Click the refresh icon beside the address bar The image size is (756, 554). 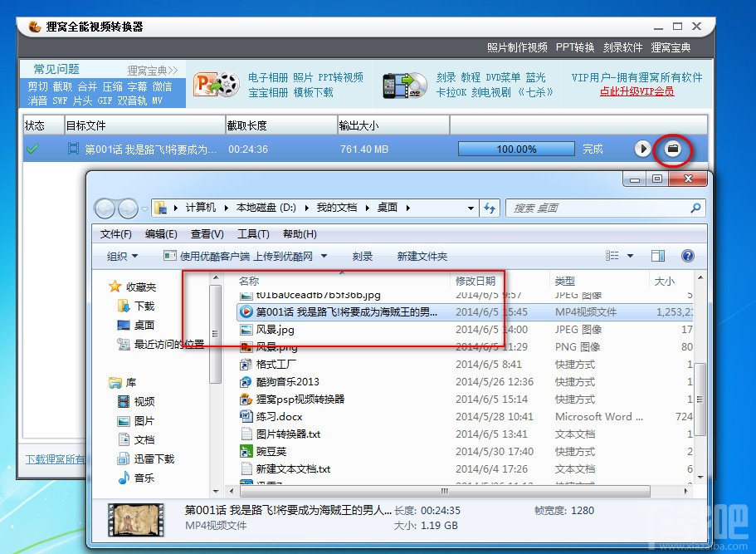pos(490,208)
